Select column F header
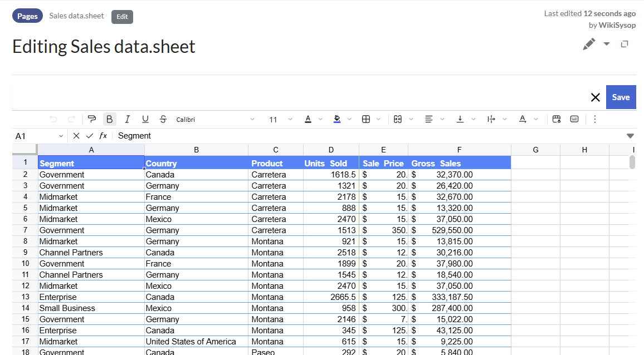The height and width of the screenshot is (355, 644). [x=459, y=150]
